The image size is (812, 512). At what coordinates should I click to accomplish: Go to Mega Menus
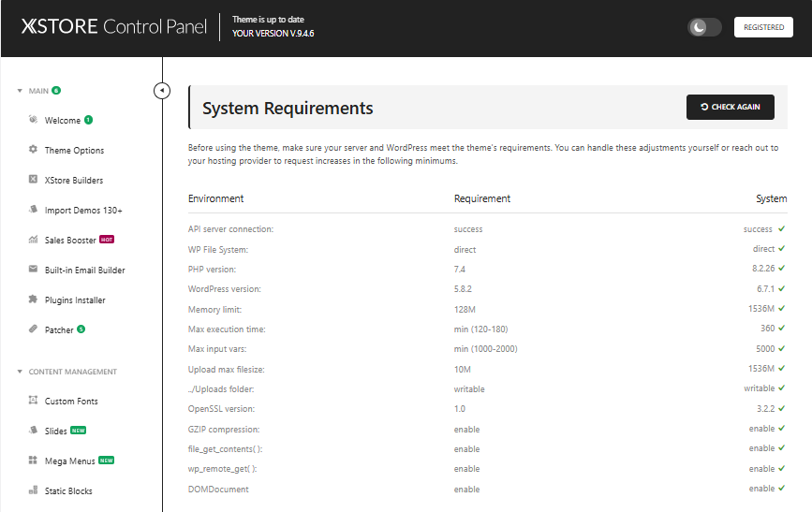(x=70, y=461)
